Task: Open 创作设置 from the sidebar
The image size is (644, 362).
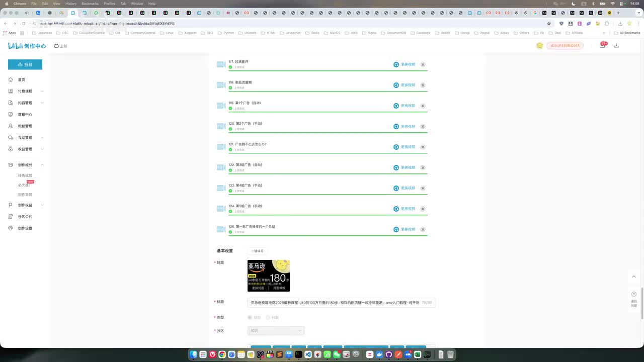Action: 25,228
